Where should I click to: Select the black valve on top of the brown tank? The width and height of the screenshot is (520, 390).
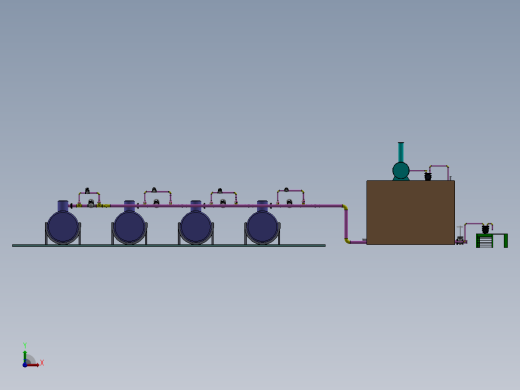[x=428, y=176]
